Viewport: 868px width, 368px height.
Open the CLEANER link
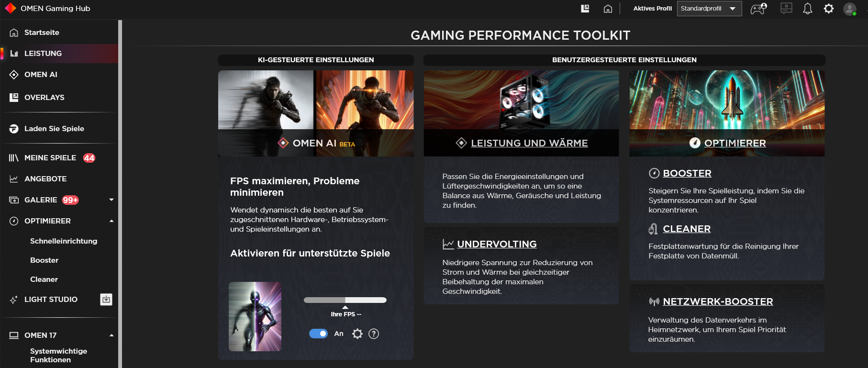[x=687, y=229]
